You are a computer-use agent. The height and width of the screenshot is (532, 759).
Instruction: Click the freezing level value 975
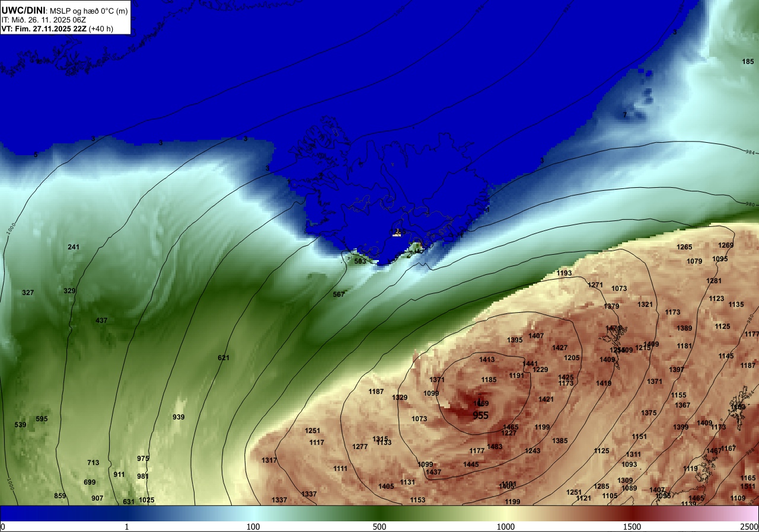(143, 459)
